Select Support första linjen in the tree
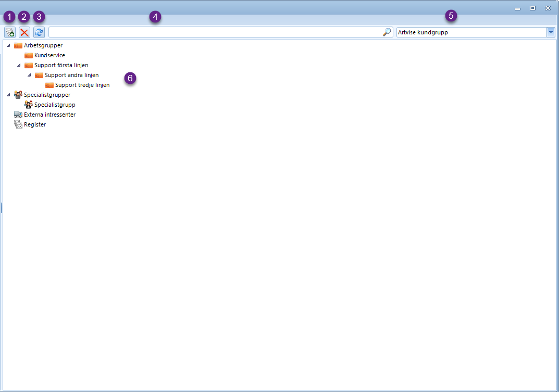This screenshot has width=559, height=392. click(x=61, y=65)
